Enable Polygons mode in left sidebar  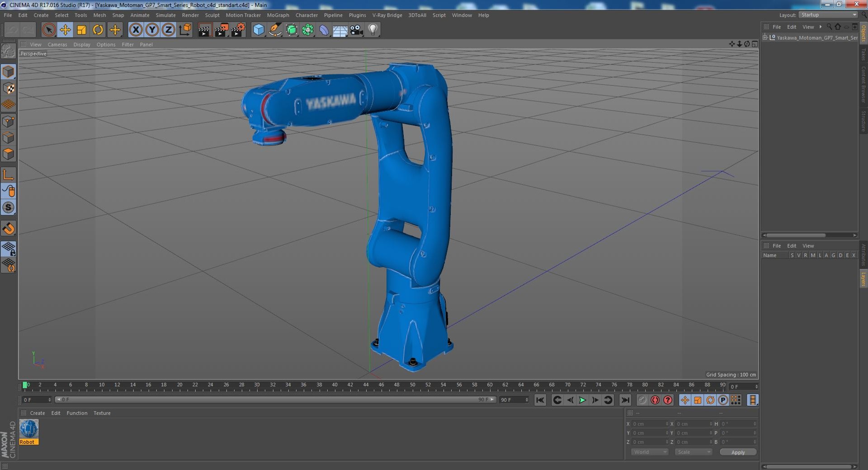pyautogui.click(x=9, y=154)
